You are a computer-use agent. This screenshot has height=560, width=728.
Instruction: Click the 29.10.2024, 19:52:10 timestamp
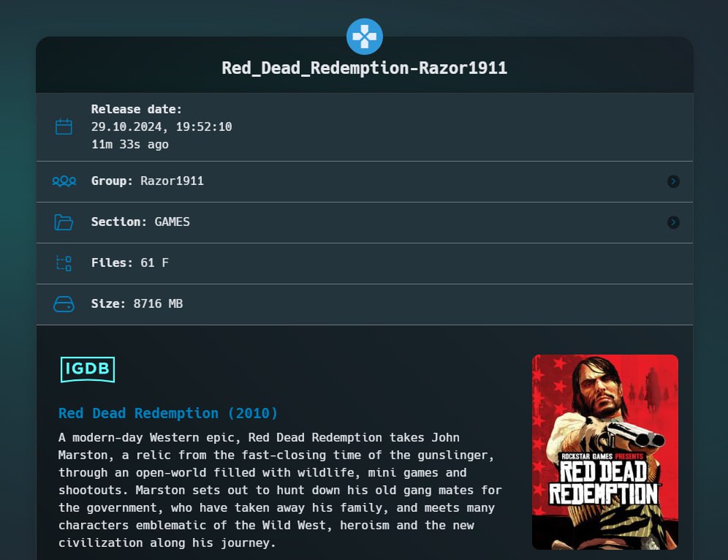point(162,127)
